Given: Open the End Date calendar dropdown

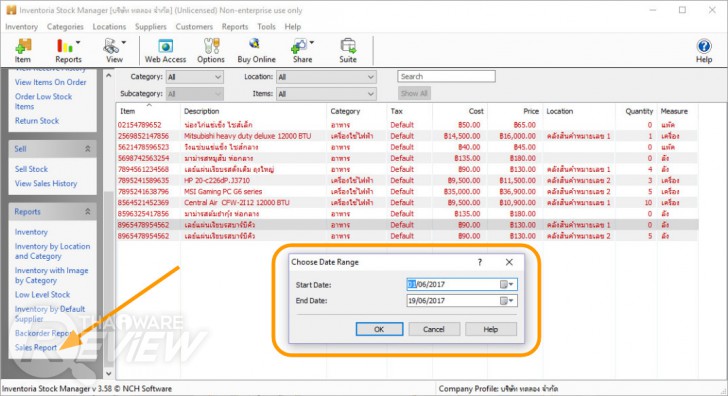Looking at the screenshot, I should 507,301.
